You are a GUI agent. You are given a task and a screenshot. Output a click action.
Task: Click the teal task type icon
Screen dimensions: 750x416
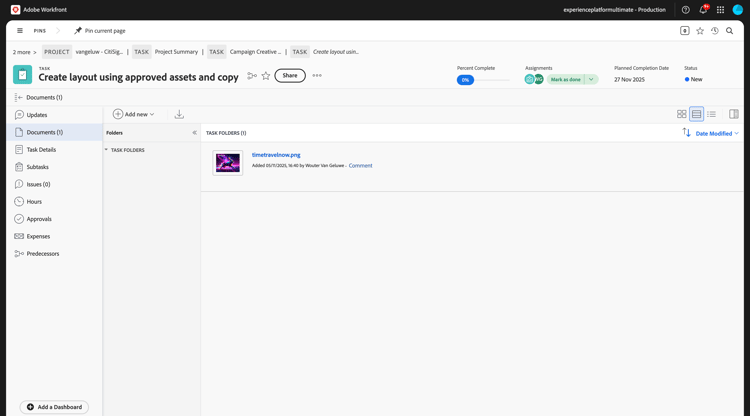coord(22,75)
